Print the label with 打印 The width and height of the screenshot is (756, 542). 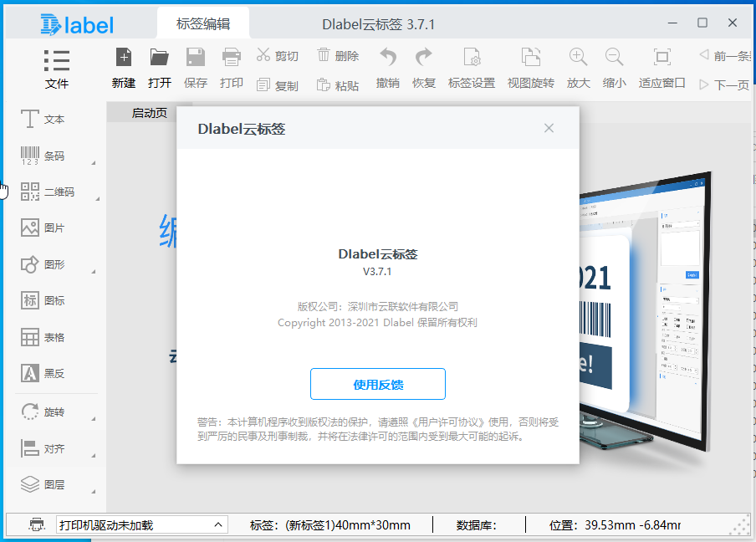tap(232, 69)
